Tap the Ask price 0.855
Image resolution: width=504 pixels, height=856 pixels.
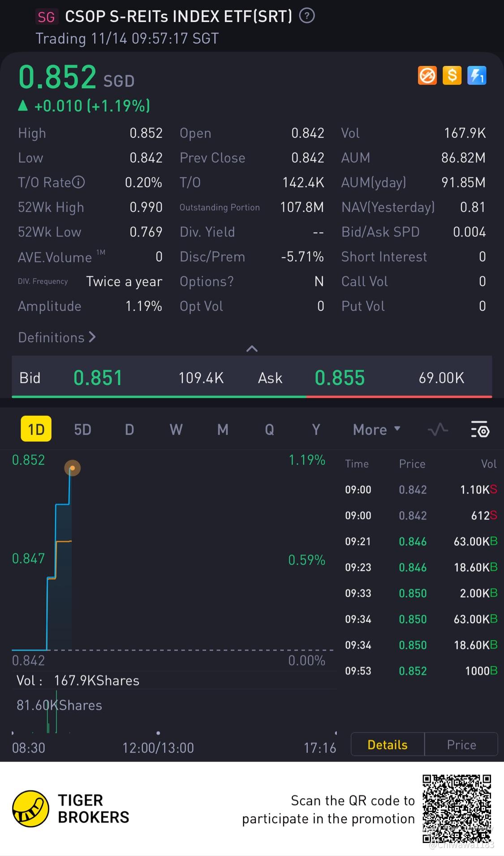pyautogui.click(x=340, y=378)
